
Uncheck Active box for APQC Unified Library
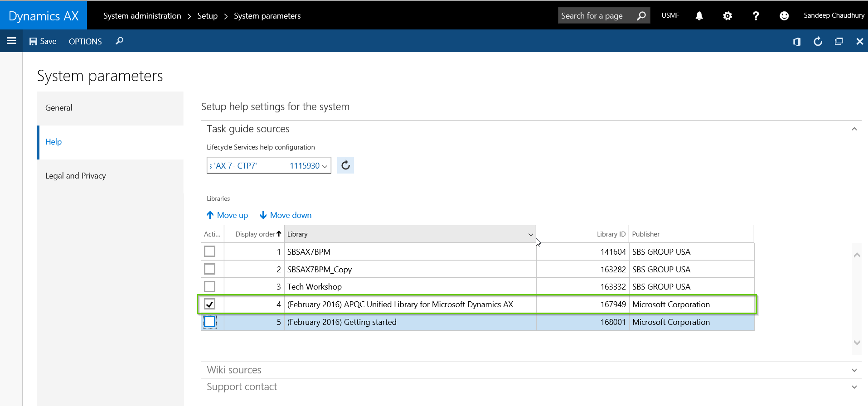click(209, 304)
